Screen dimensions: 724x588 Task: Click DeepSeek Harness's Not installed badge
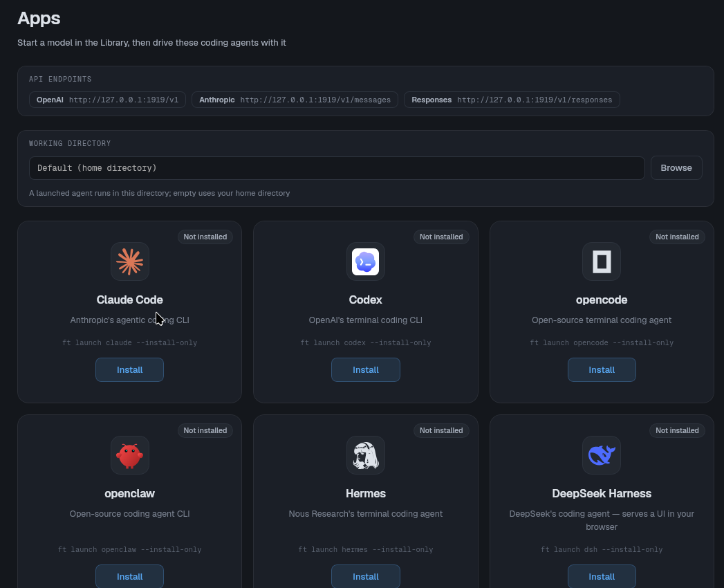tap(677, 430)
